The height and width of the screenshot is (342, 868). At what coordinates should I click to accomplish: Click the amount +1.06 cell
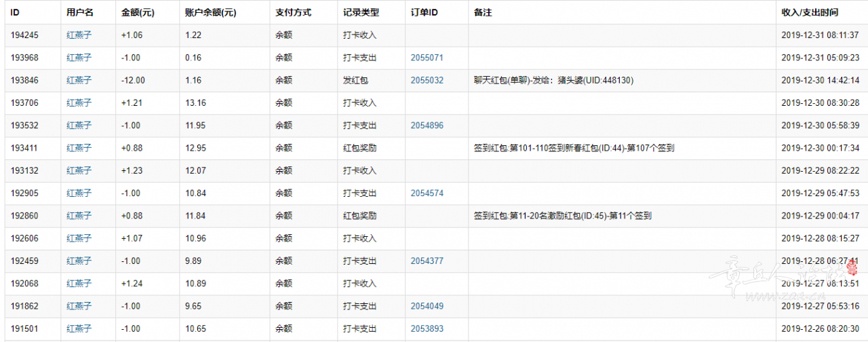point(147,35)
